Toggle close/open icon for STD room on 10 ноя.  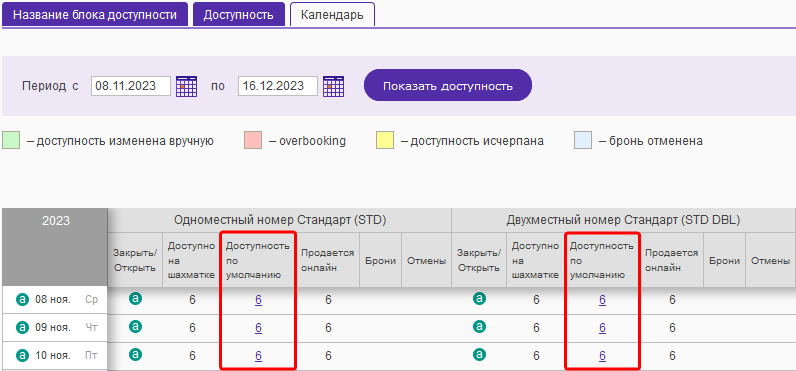135,354
